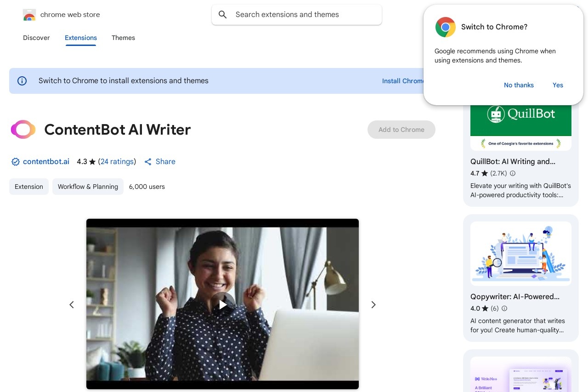Open the QuillBot banner thumbnail
Image resolution: width=588 pixels, height=392 pixels.
tap(521, 128)
